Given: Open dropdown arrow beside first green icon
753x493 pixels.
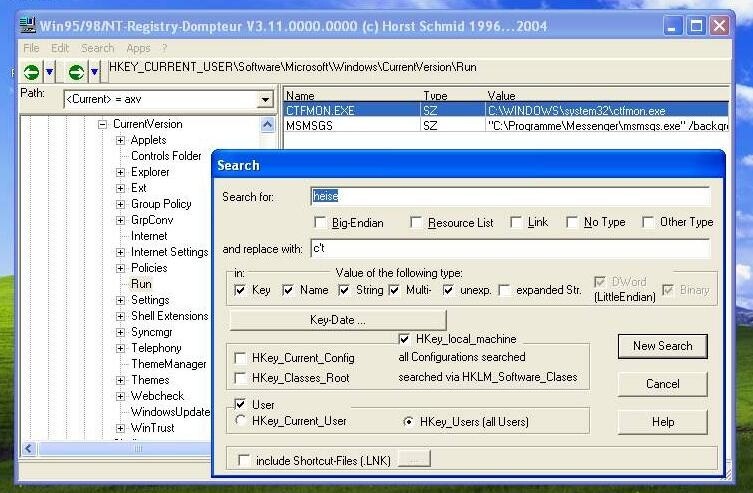Looking at the screenshot, I should click(49, 72).
